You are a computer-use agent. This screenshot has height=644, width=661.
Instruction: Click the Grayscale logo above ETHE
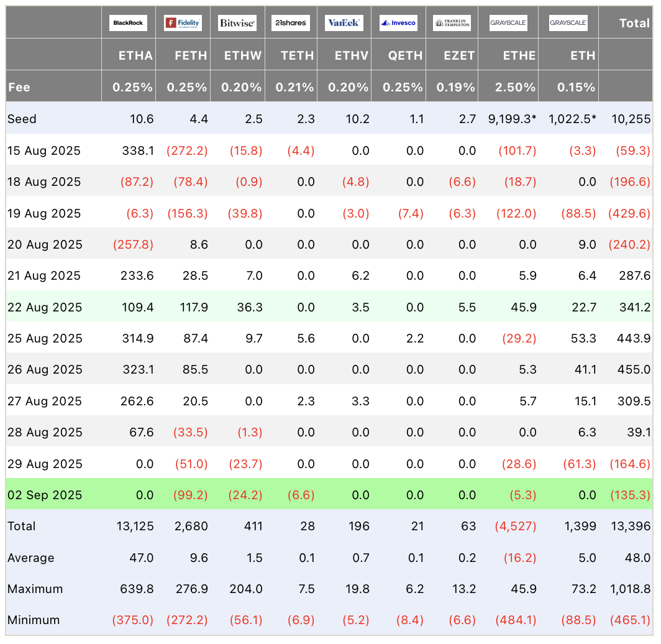[508, 23]
